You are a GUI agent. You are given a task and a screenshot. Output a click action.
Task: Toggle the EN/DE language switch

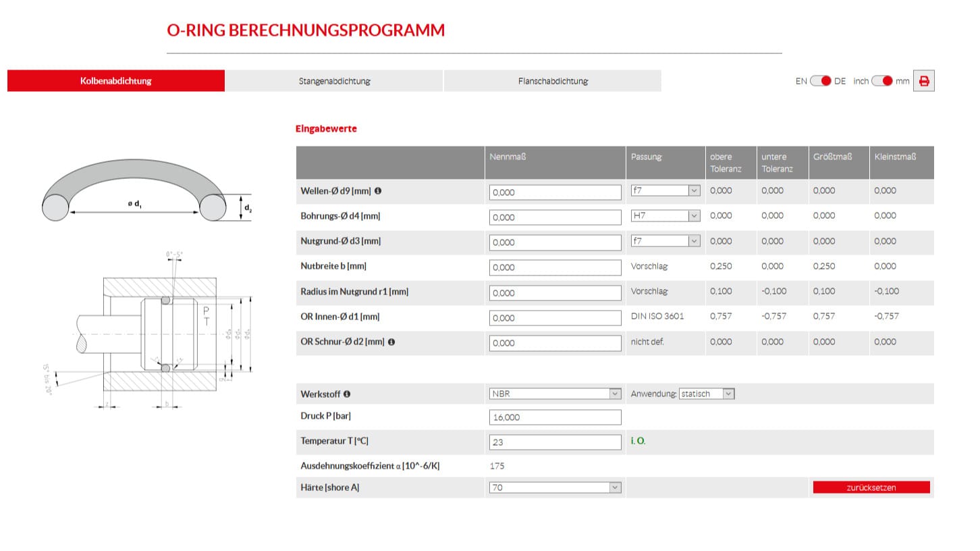[x=821, y=81]
